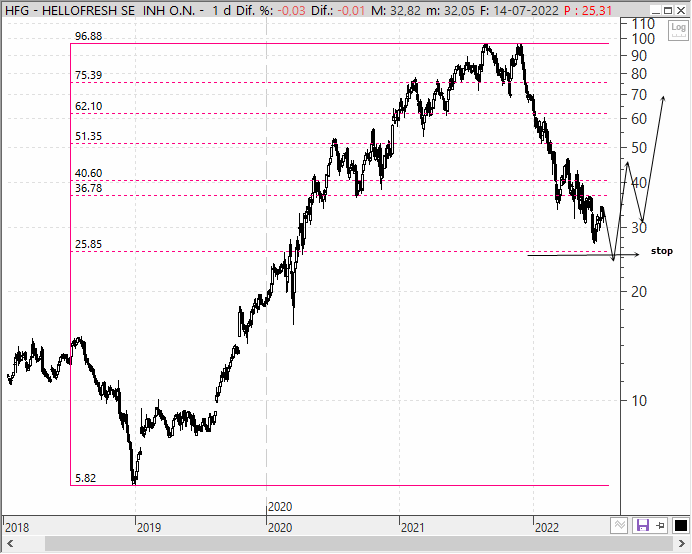Click the price 25,31 in the title

(597, 10)
